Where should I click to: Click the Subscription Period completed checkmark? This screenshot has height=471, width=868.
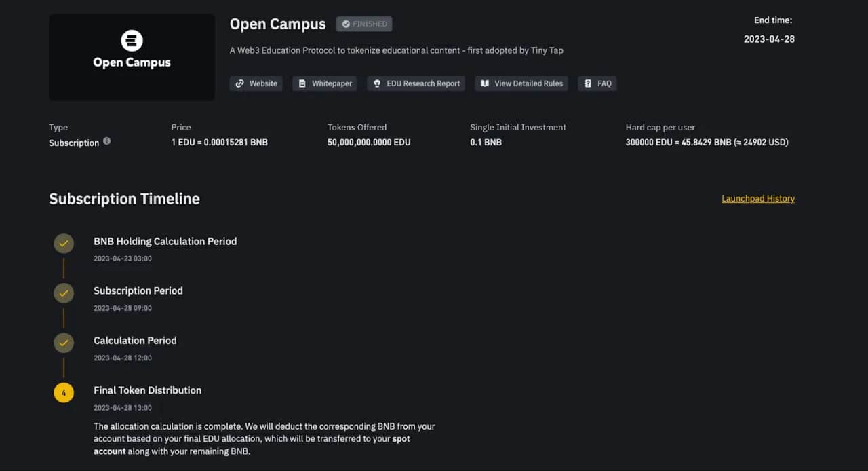[63, 293]
